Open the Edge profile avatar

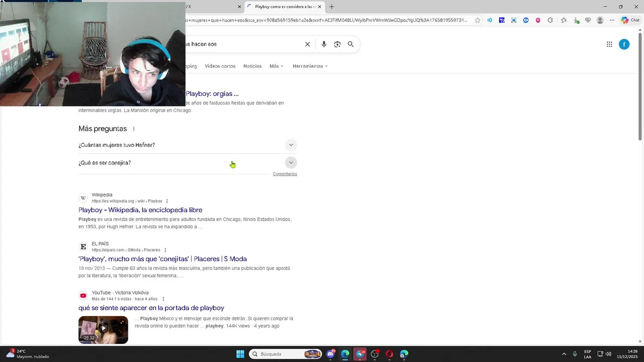click(600, 20)
